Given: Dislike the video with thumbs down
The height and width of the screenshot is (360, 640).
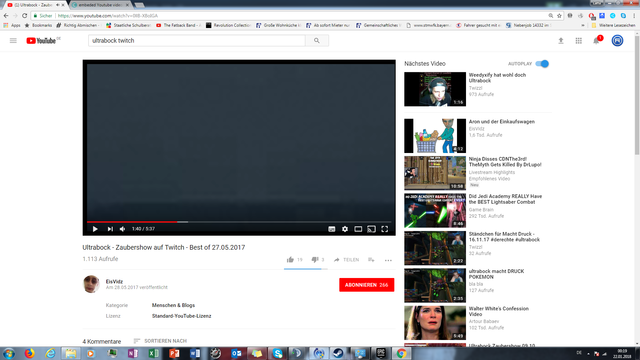Looking at the screenshot, I should point(315,260).
